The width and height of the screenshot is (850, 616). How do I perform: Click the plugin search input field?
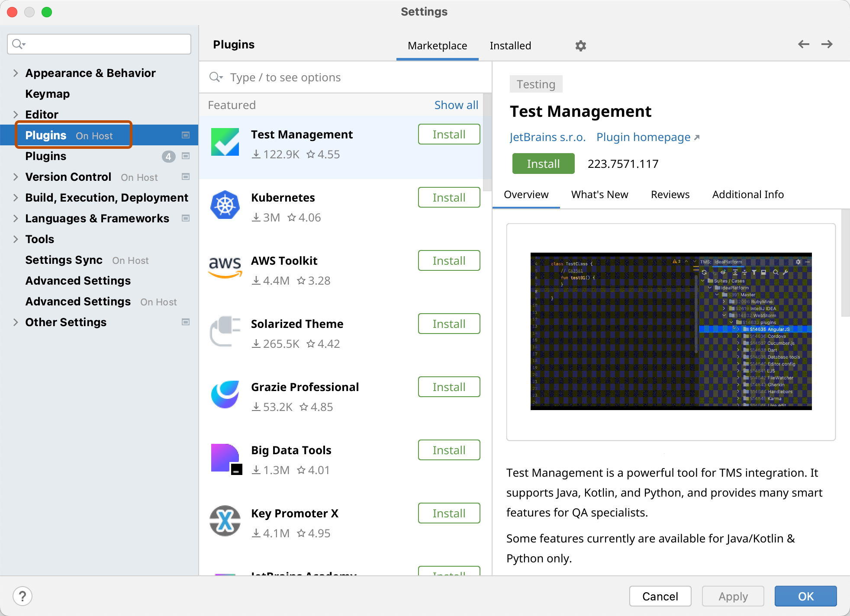[x=347, y=78]
